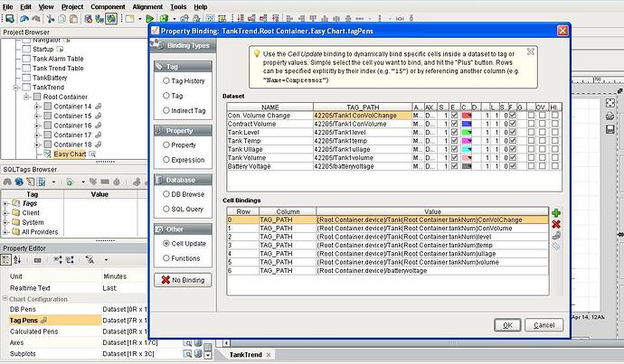Select the Expression radio button
Screen dimensions: 624x364
pyautogui.click(x=166, y=160)
